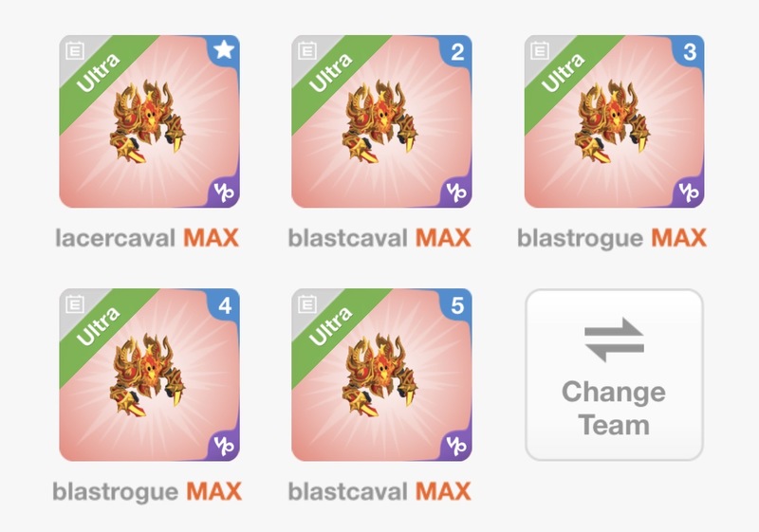
Task: Click the Change Team button
Action: [614, 375]
